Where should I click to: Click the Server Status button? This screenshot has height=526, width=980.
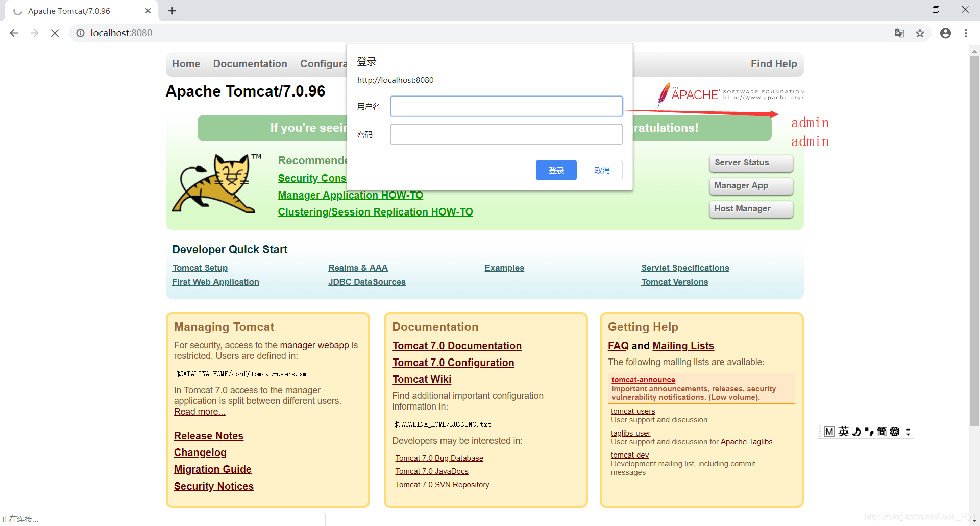coord(751,163)
